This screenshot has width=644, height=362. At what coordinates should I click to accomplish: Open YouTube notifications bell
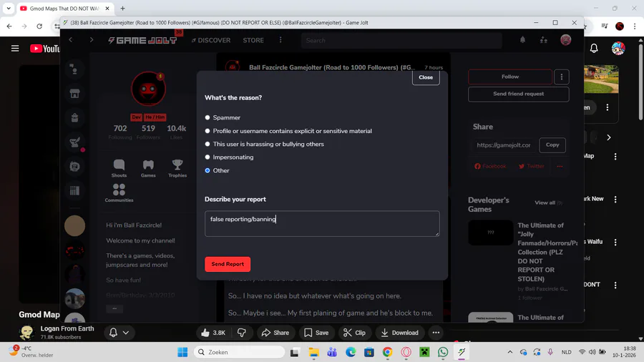(x=594, y=49)
